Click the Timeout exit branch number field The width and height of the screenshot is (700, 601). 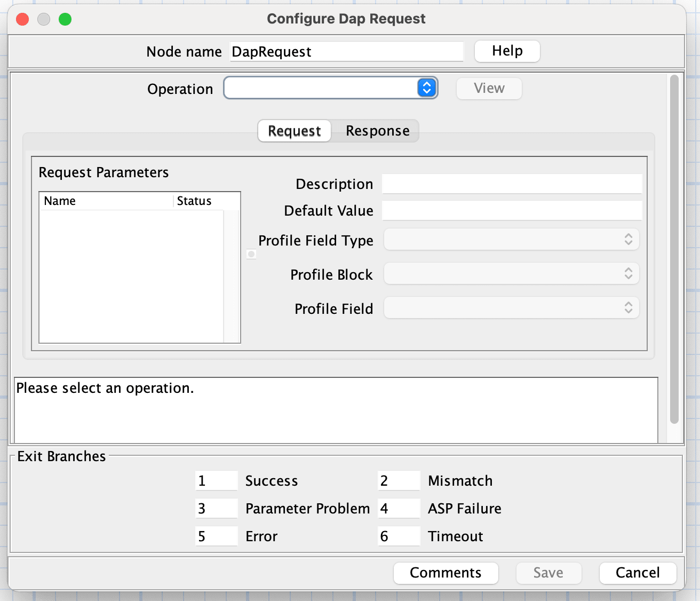pos(399,536)
